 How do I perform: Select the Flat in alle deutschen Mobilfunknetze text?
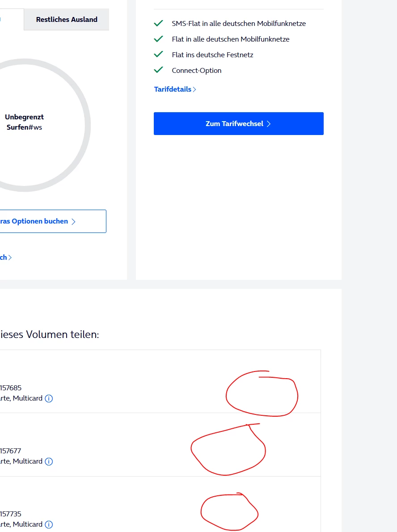(230, 39)
